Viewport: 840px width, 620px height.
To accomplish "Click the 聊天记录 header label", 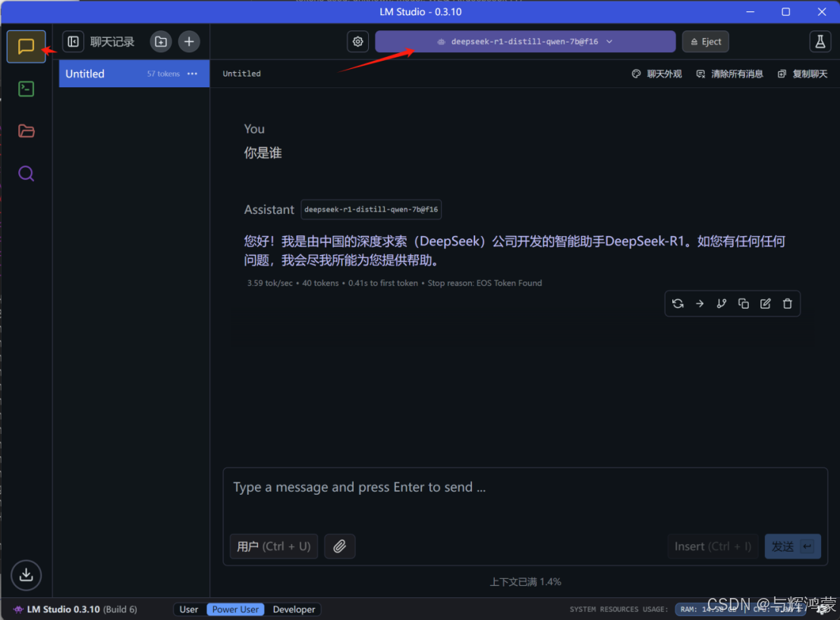I will coord(112,42).
